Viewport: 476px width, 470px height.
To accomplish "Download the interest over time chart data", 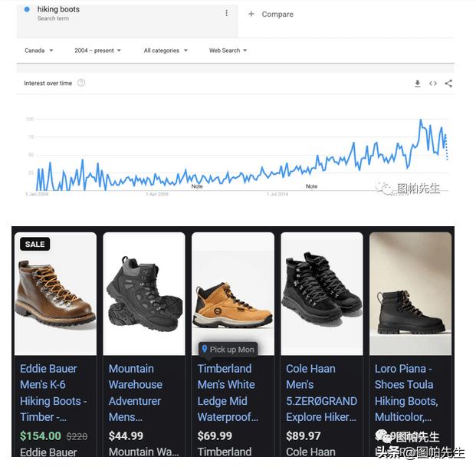I will [x=418, y=84].
